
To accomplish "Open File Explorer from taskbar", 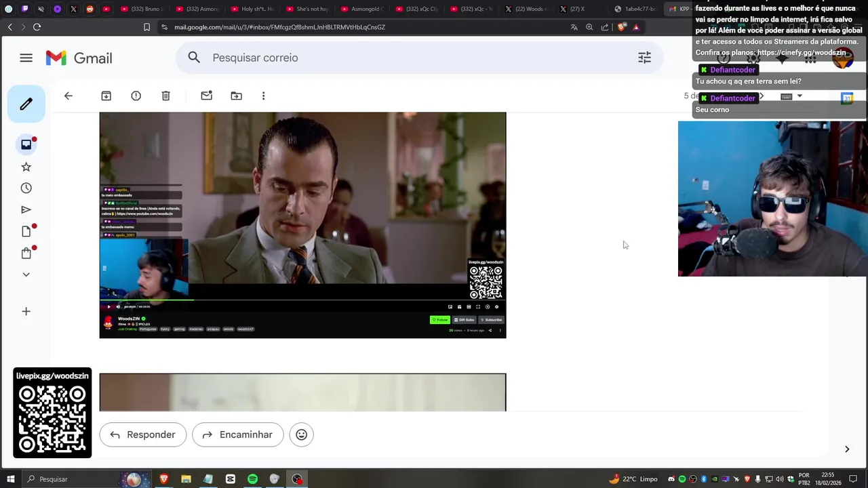I will (x=186, y=479).
